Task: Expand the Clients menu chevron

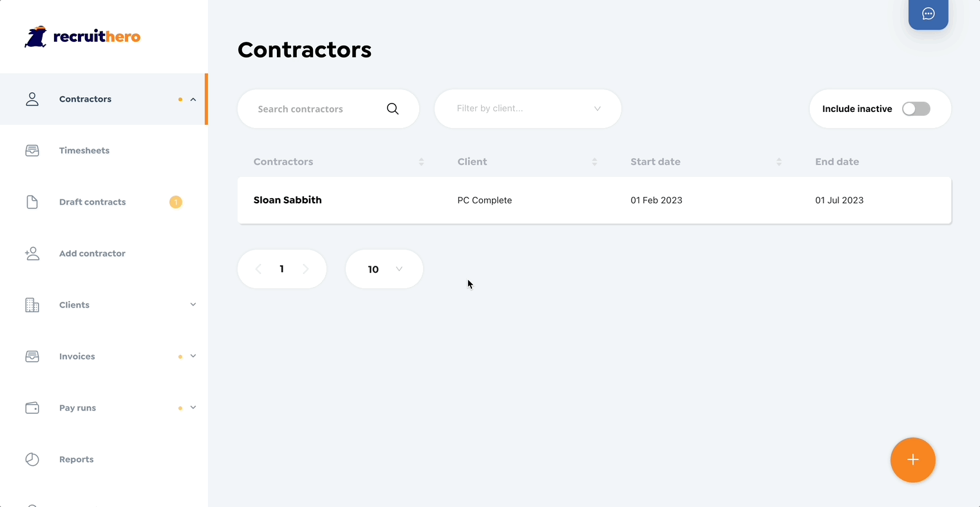Action: pos(193,305)
